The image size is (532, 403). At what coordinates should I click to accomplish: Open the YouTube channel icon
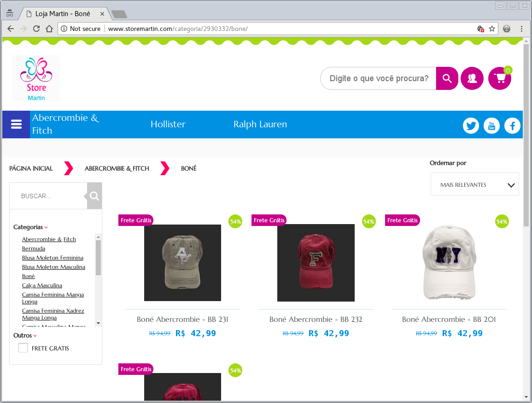[x=491, y=125]
